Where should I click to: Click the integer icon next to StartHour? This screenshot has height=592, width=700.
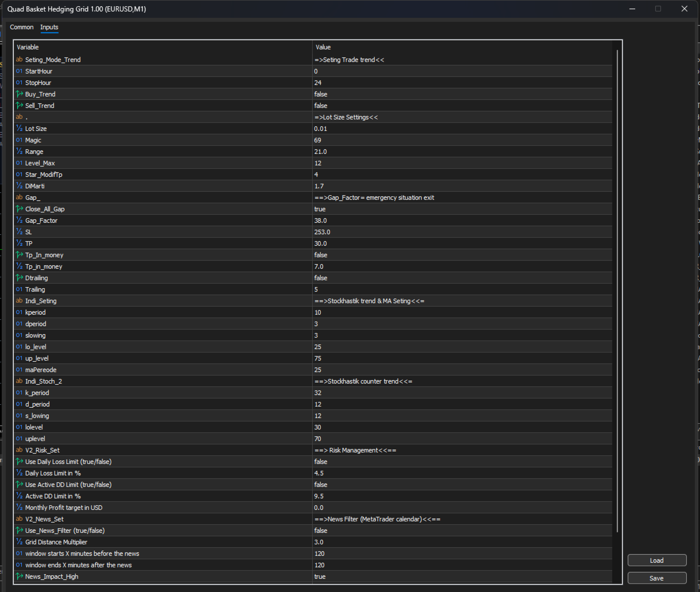pos(20,71)
